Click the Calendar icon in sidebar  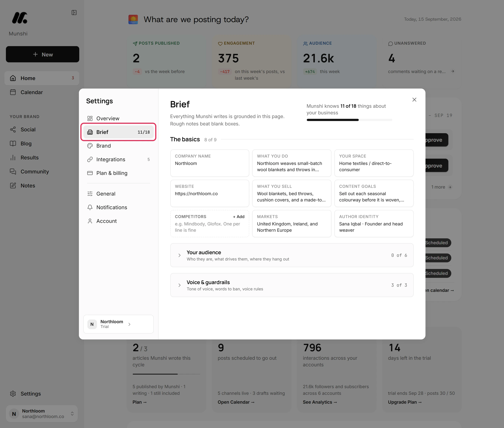pos(13,92)
